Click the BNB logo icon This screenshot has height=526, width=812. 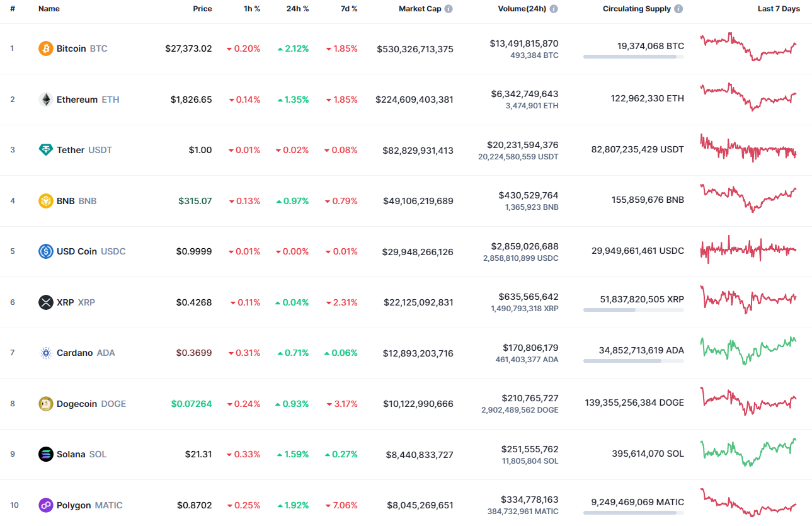pyautogui.click(x=44, y=200)
